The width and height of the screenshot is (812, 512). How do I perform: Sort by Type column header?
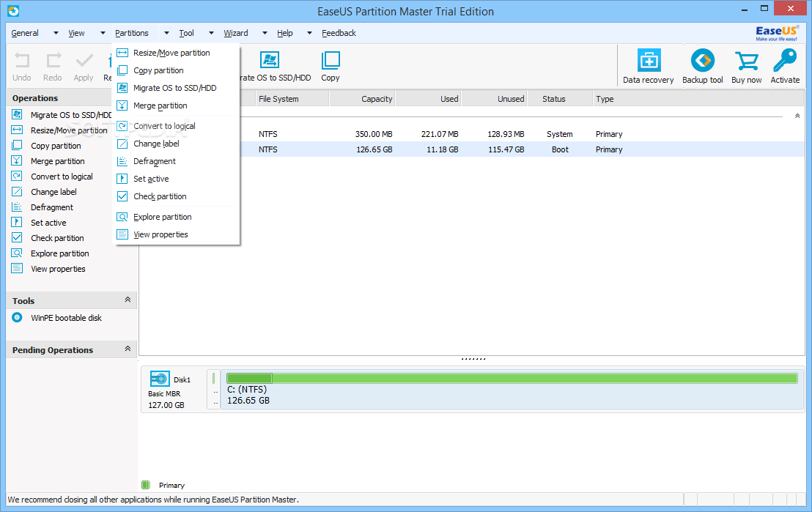click(698, 99)
